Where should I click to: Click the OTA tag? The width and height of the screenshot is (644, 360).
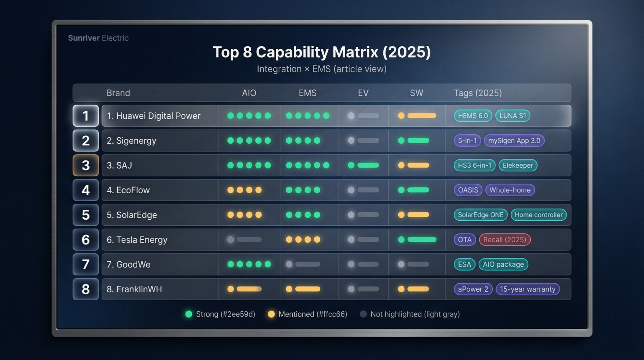pos(465,239)
